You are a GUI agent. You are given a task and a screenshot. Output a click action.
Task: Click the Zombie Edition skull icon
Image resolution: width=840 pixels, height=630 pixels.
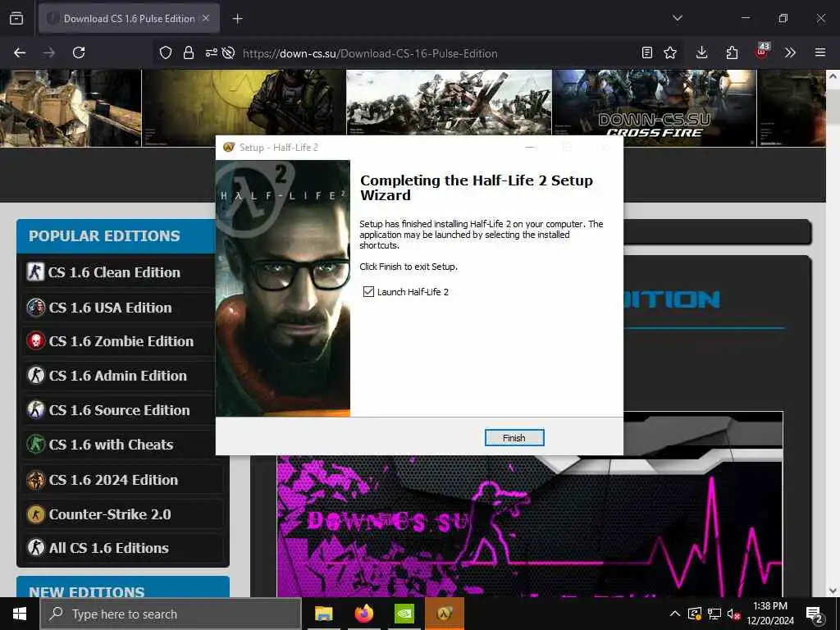[x=36, y=341]
